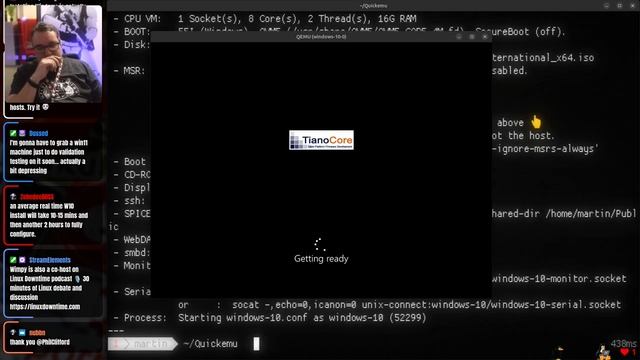
Task: Click the '438ms' timing text
Action: click(624, 344)
